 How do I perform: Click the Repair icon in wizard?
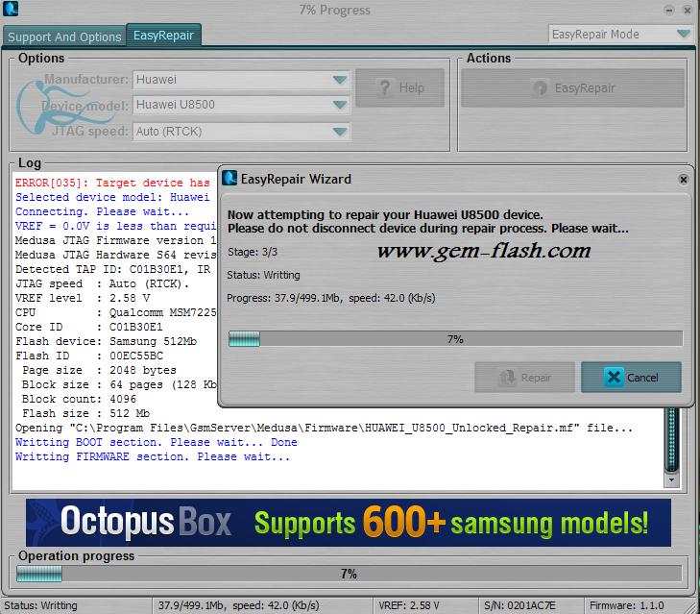point(507,378)
